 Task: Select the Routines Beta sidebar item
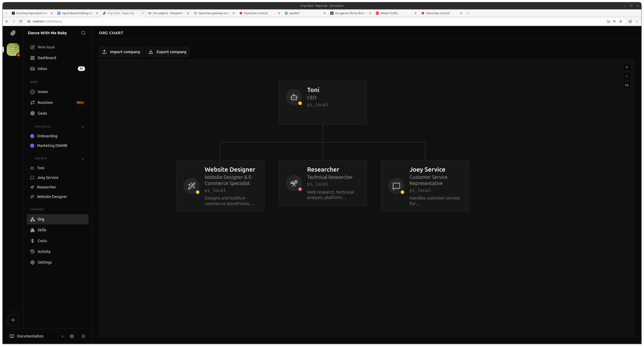[x=45, y=102]
